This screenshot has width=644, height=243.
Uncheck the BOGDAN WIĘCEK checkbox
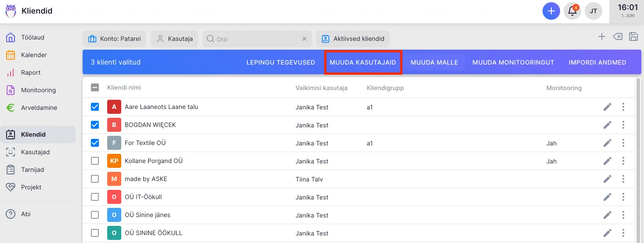coord(95,125)
